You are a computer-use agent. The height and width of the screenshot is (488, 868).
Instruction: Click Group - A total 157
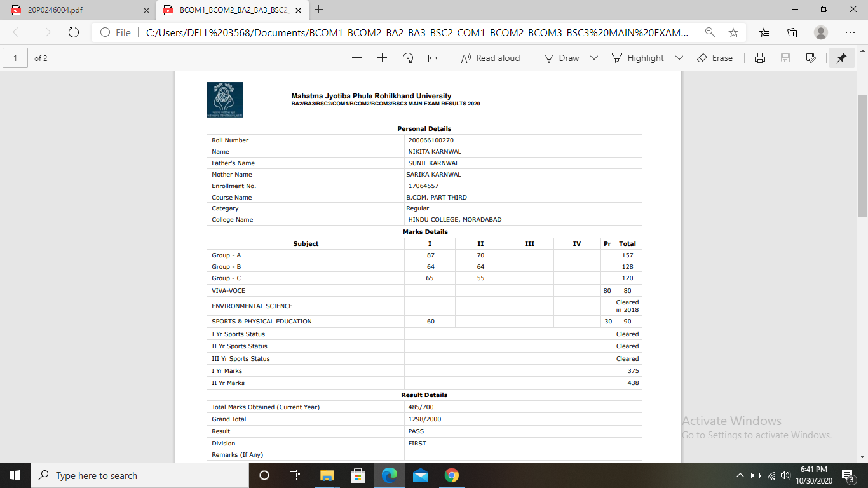627,255
